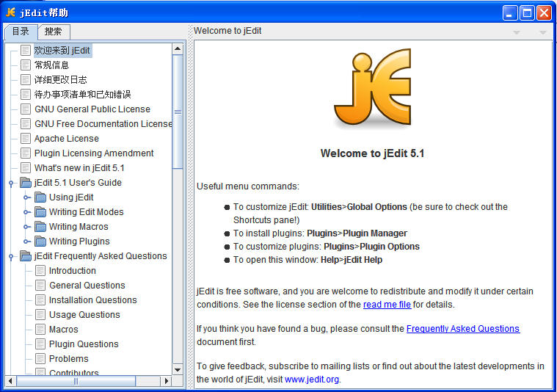Switch to the 目录 tab
The width and height of the screenshot is (557, 392).
tap(21, 32)
